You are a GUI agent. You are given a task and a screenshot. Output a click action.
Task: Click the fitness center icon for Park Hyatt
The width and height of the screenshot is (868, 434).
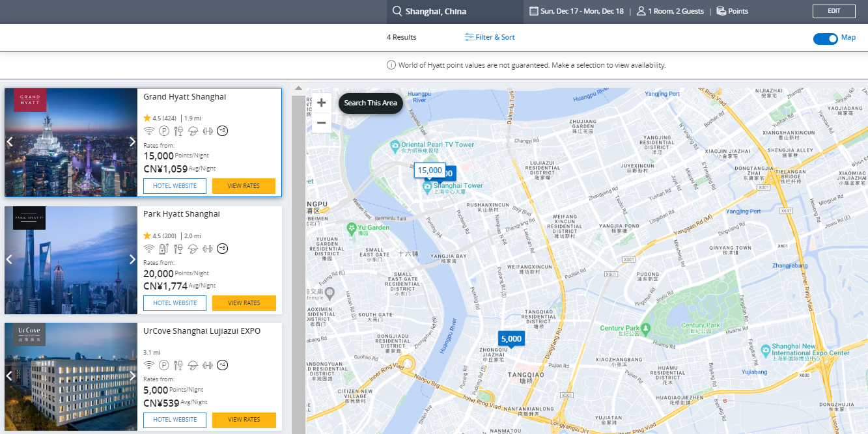[x=208, y=248]
